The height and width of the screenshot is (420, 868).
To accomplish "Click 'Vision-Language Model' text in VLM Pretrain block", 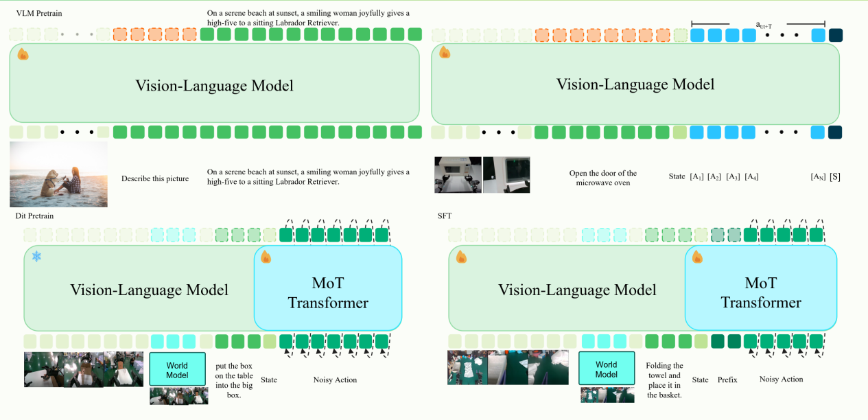I will point(215,86).
